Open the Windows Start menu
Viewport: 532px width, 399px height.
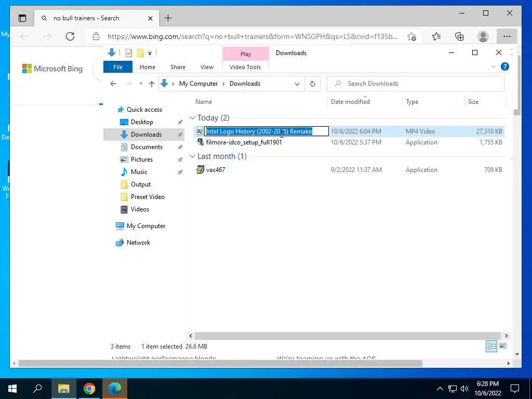[x=12, y=389]
